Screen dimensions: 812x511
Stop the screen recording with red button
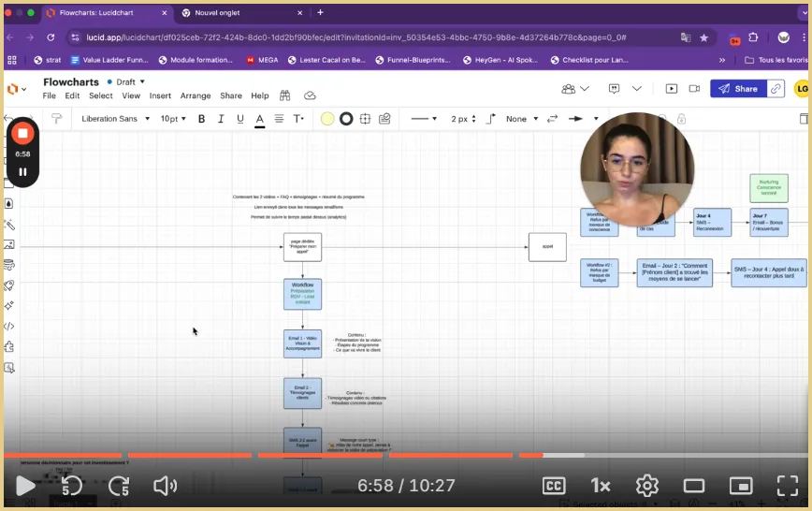pos(22,134)
